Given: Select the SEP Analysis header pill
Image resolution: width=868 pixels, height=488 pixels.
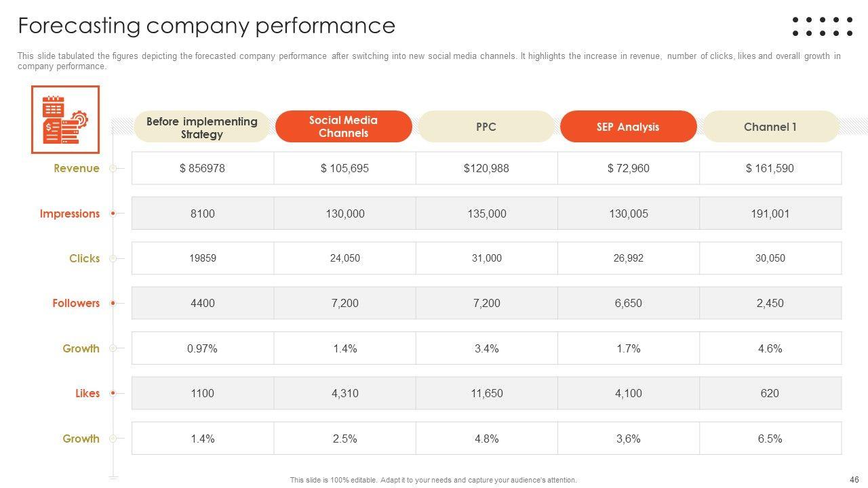Looking at the screenshot, I should click(x=628, y=127).
